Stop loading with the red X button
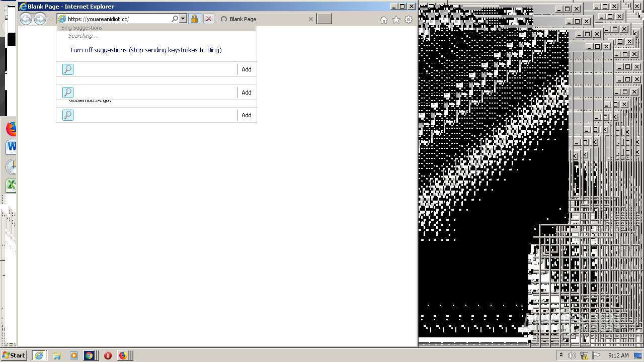644x362 pixels. pos(208,19)
